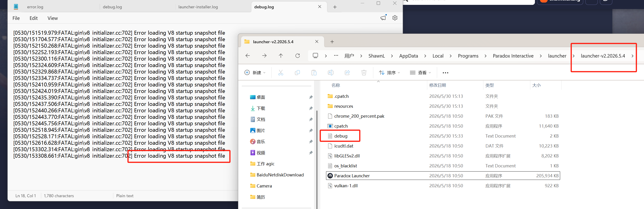Image resolution: width=644 pixels, height=209 pixels.
Task: Paste using the Explorer toolbar clipboard icon
Action: [x=314, y=73]
